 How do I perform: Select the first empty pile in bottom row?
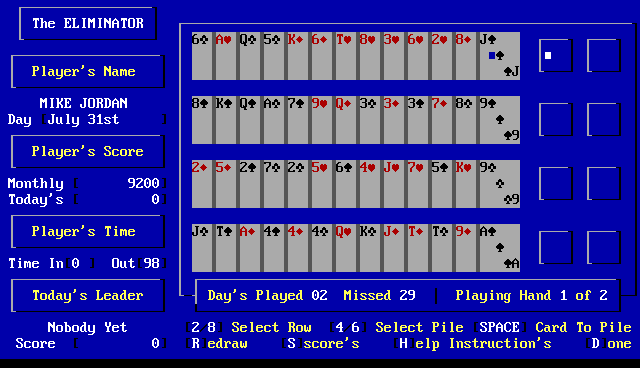[x=556, y=248]
